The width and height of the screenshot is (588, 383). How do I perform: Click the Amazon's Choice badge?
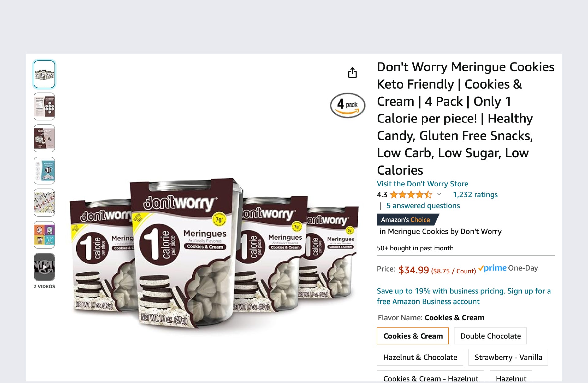tap(408, 220)
